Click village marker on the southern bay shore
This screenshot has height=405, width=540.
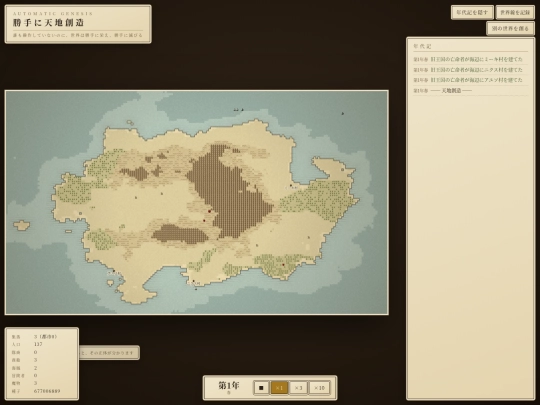pyautogui.click(x=193, y=281)
